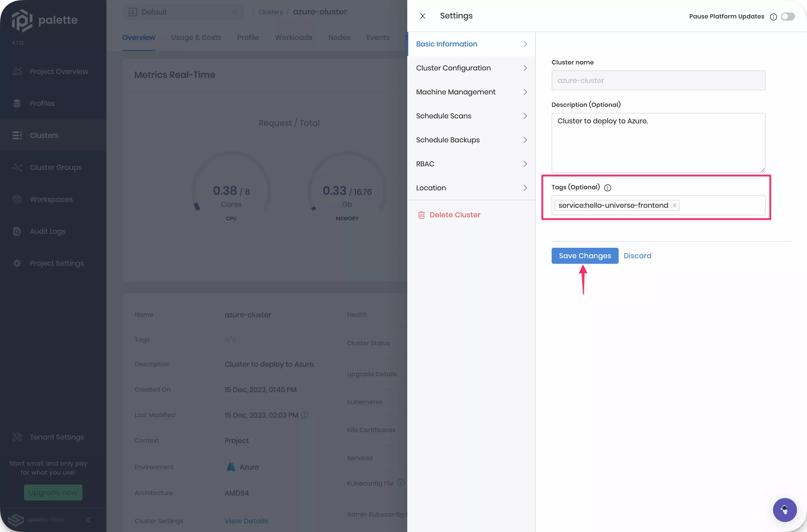Expand the Cluster Configuration section

tap(471, 68)
